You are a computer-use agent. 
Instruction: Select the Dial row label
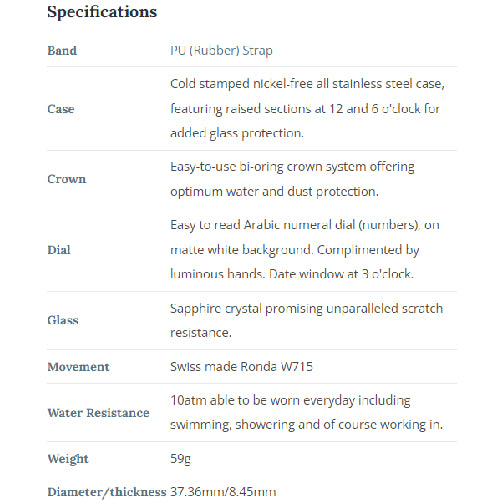(59, 250)
